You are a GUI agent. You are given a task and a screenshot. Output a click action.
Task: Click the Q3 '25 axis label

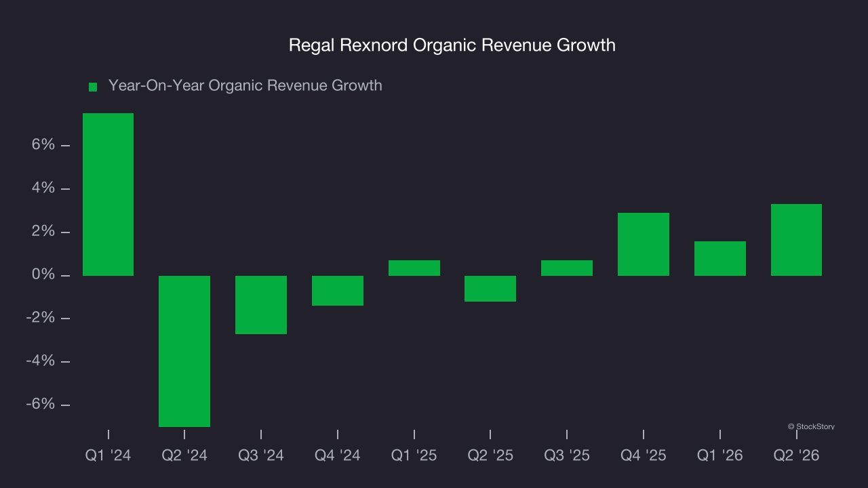567,455
